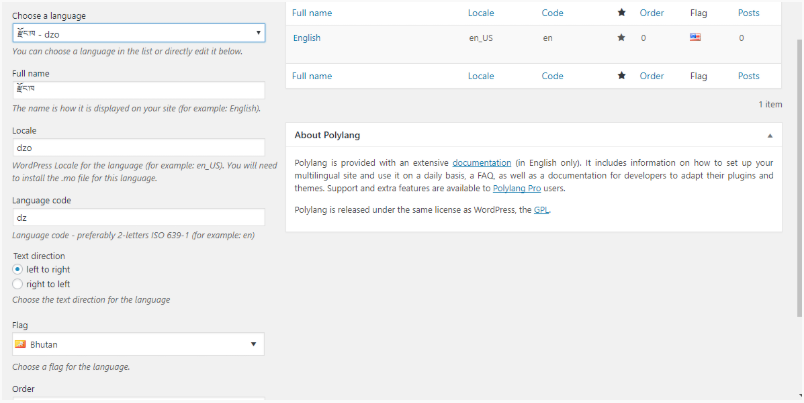Image resolution: width=804 pixels, height=403 pixels.
Task: Open the Choose a language dropdown
Action: tap(138, 33)
